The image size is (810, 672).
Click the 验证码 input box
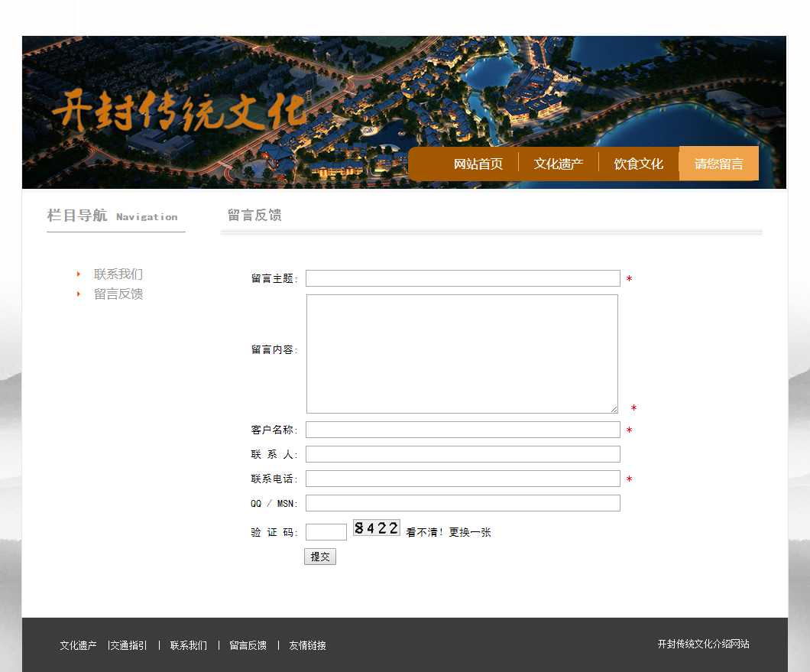(326, 532)
